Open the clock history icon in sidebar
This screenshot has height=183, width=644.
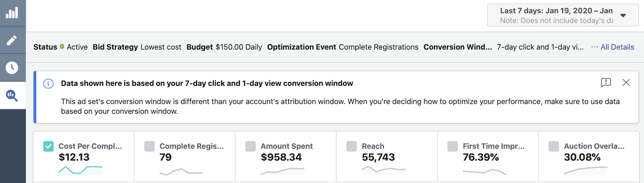[x=12, y=67]
